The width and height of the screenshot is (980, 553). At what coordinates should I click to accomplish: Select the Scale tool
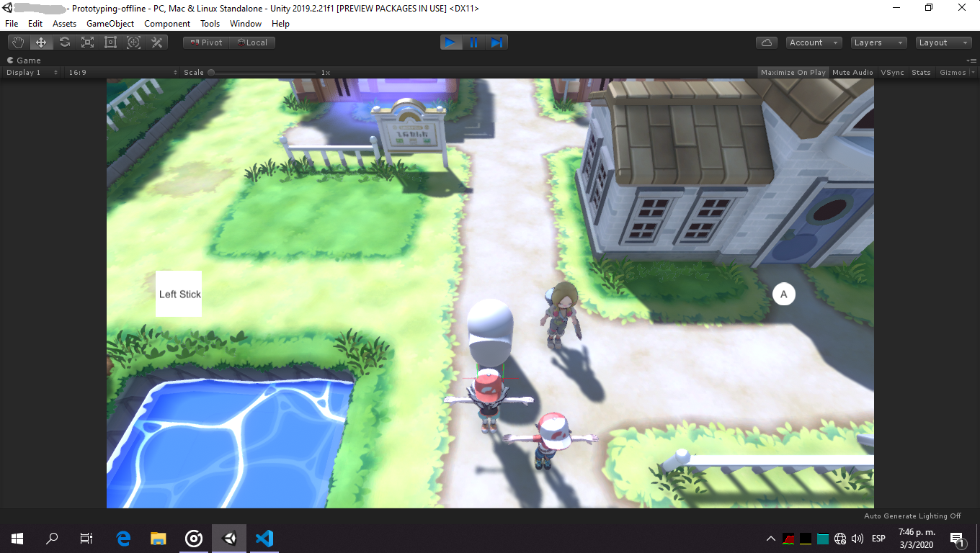(x=87, y=42)
